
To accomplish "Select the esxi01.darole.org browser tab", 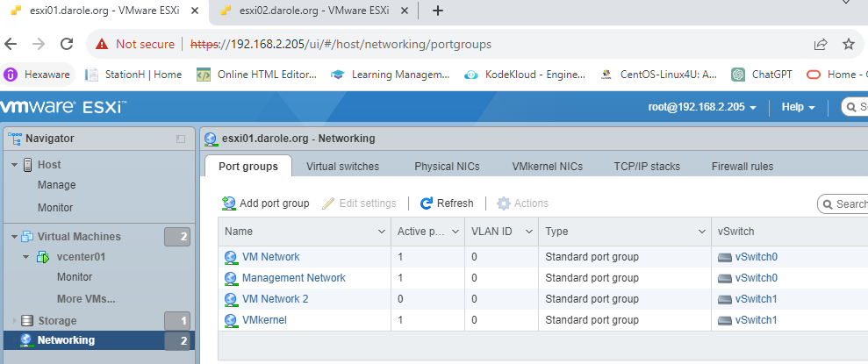I will click(104, 11).
